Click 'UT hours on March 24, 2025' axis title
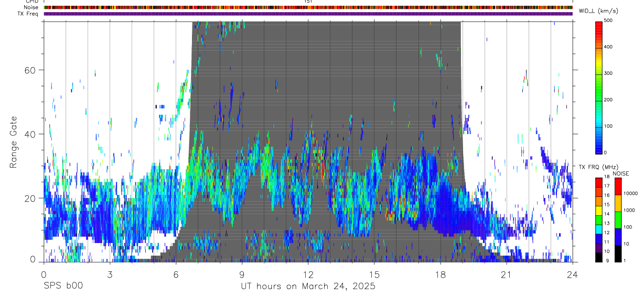The width and height of the screenshot is (644, 297). click(308, 287)
